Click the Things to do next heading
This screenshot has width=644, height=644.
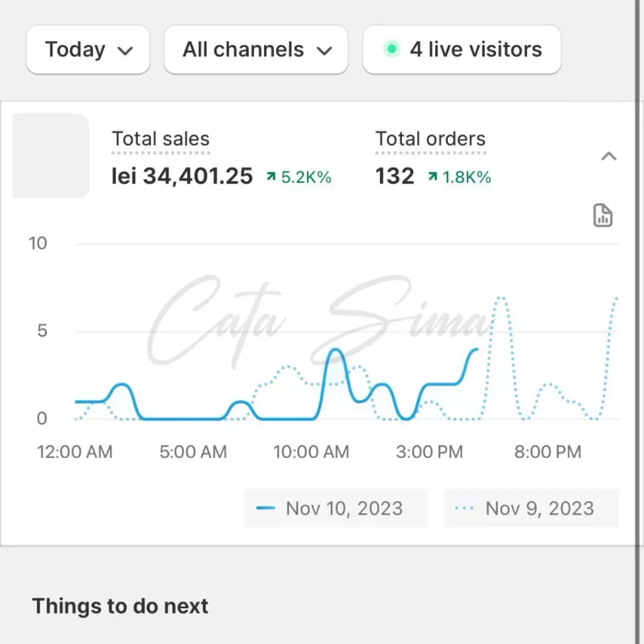pyautogui.click(x=120, y=606)
